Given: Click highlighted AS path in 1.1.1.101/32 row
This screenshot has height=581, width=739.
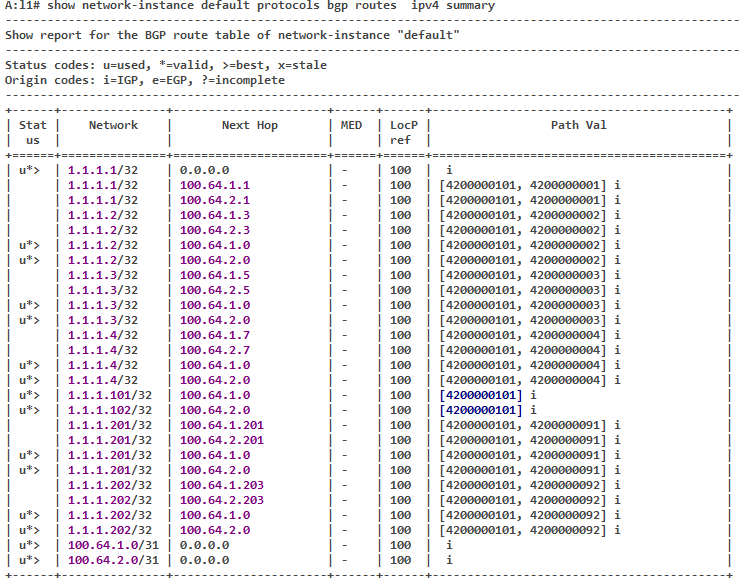Looking at the screenshot, I should 480,395.
